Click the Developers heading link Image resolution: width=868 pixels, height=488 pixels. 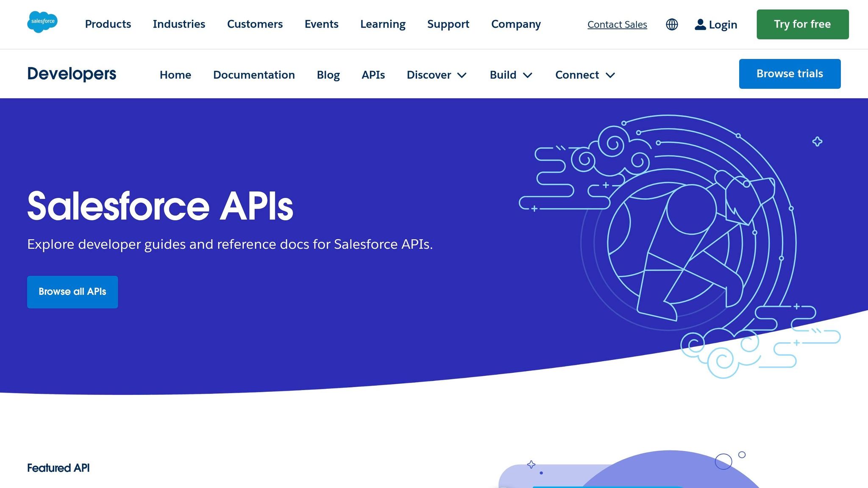pos(72,74)
